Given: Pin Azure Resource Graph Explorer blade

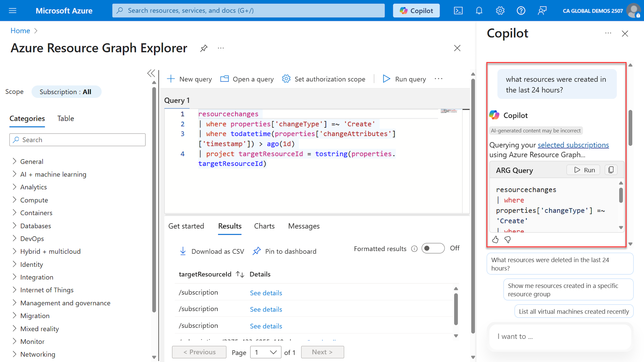Looking at the screenshot, I should click(x=204, y=48).
